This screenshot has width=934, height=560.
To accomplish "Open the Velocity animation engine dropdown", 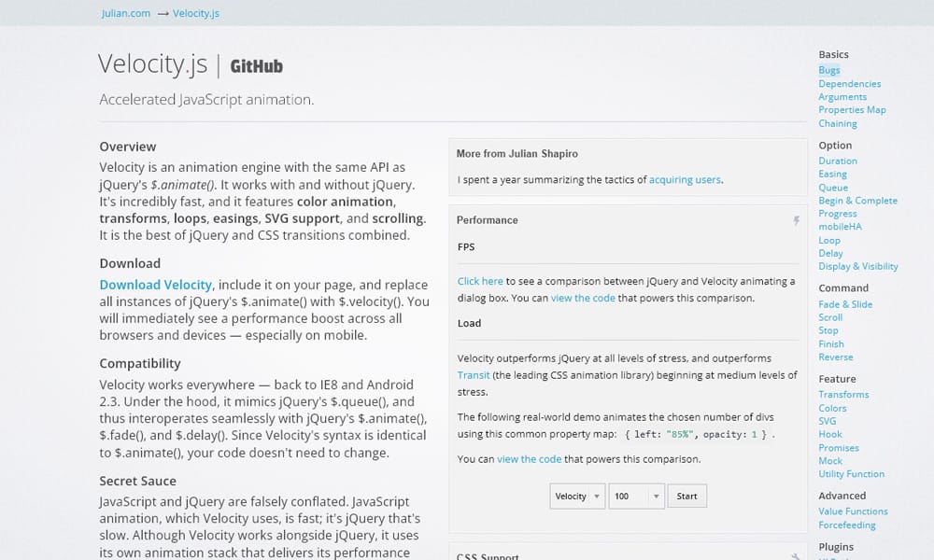I will [577, 496].
